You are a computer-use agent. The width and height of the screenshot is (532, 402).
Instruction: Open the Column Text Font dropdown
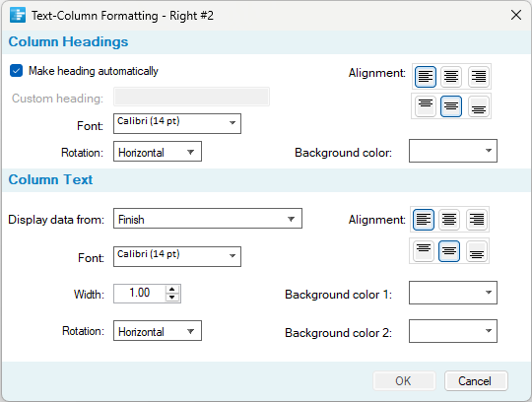(x=177, y=257)
